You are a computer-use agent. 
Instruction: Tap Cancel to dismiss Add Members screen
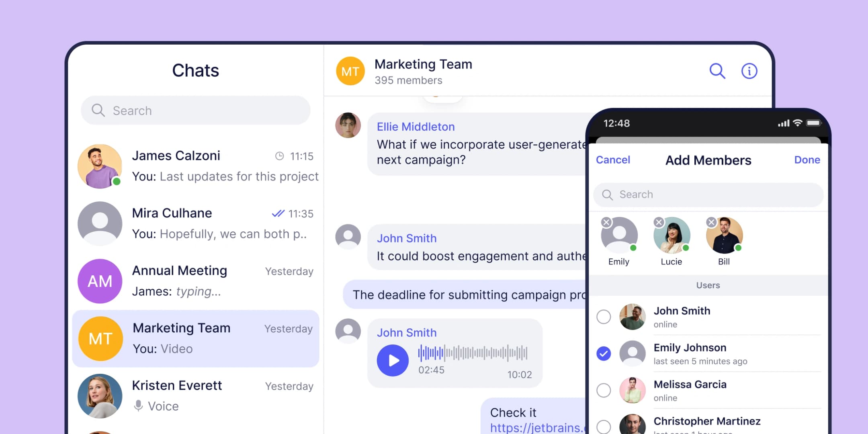pos(613,160)
